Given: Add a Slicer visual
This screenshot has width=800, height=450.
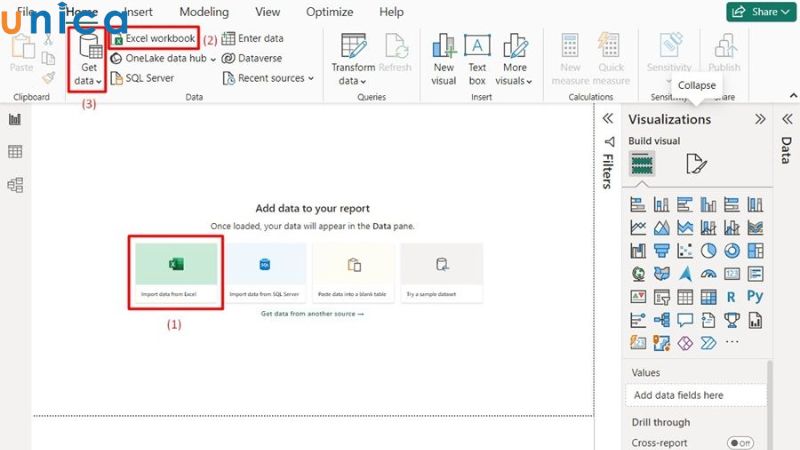Looking at the screenshot, I should (x=661, y=297).
